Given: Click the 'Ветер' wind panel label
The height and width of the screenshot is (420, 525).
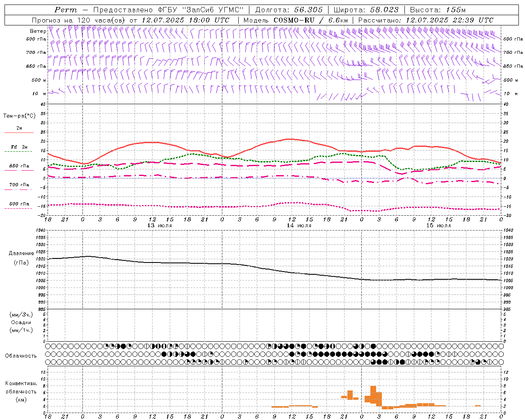Looking at the screenshot, I should 38,31.
